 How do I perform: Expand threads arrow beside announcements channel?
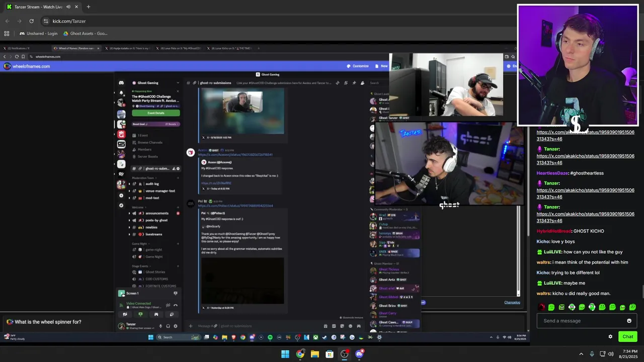129,213
